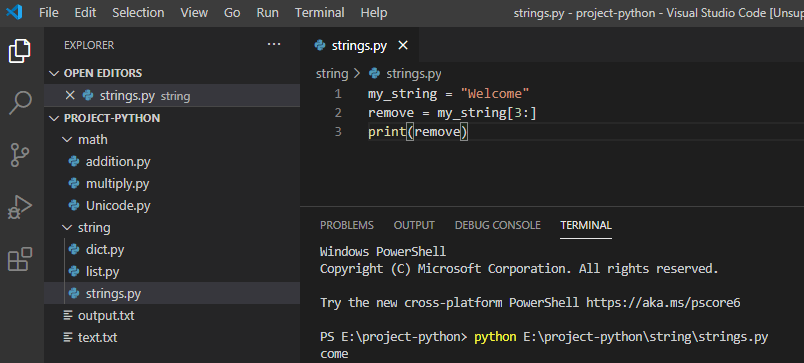
Task: Switch to the Problems panel tab
Action: click(347, 225)
